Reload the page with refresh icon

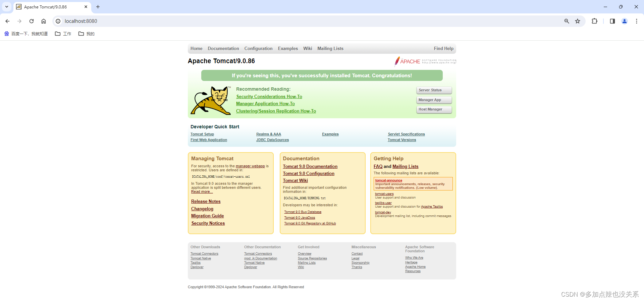[x=32, y=21]
